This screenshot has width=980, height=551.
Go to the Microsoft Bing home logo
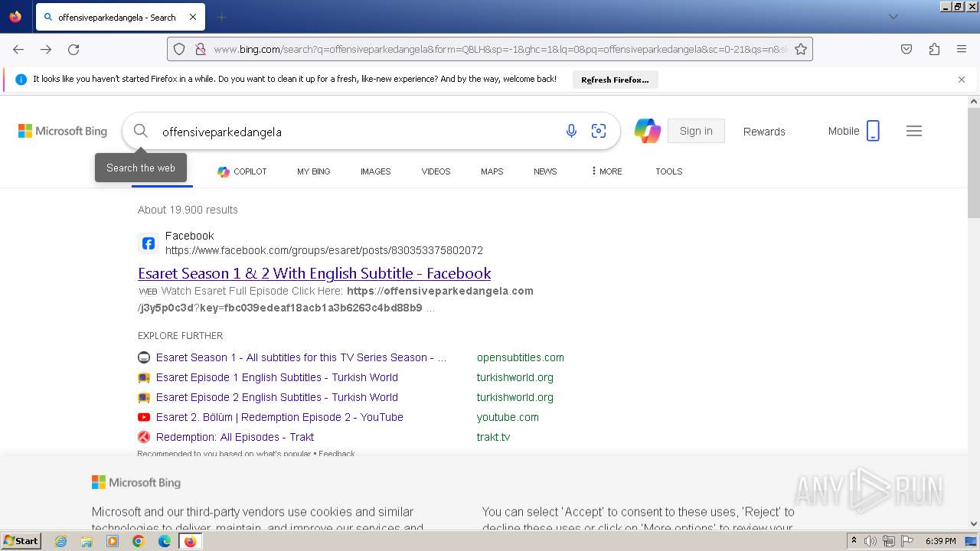[x=63, y=131]
